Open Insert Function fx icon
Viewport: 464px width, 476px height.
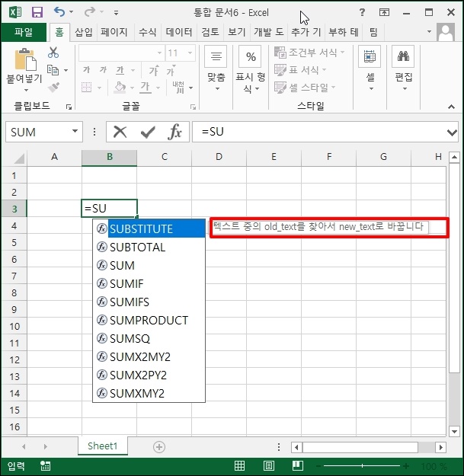click(x=175, y=132)
